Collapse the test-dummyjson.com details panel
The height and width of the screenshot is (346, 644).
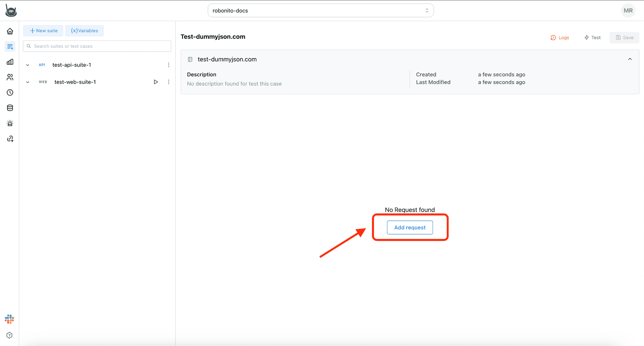click(x=630, y=59)
